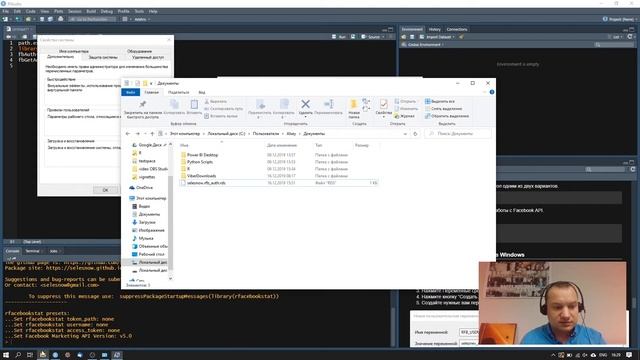Open the Import Dataset dropdown
640x360 pixels.
tap(437, 37)
